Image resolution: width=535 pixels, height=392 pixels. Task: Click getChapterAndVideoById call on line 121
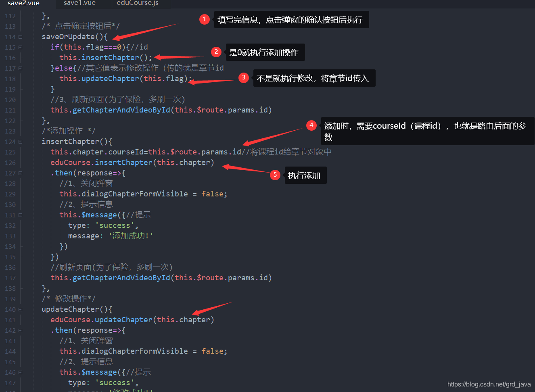161,110
